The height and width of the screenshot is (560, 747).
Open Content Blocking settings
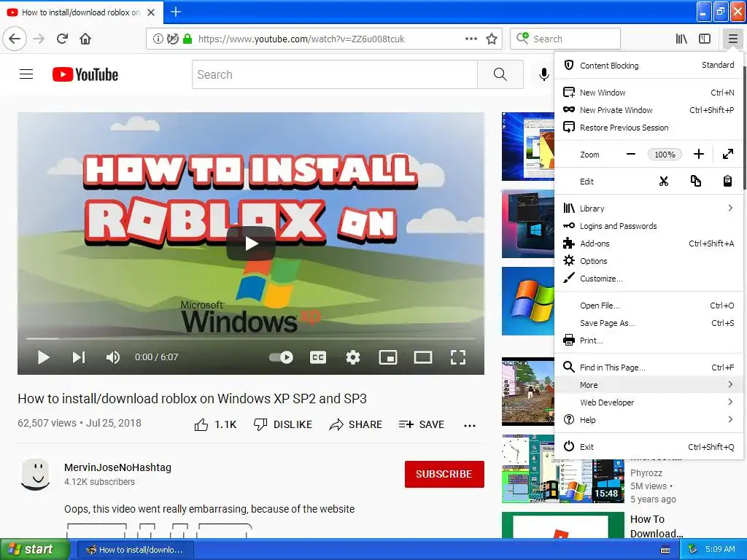[x=649, y=65]
